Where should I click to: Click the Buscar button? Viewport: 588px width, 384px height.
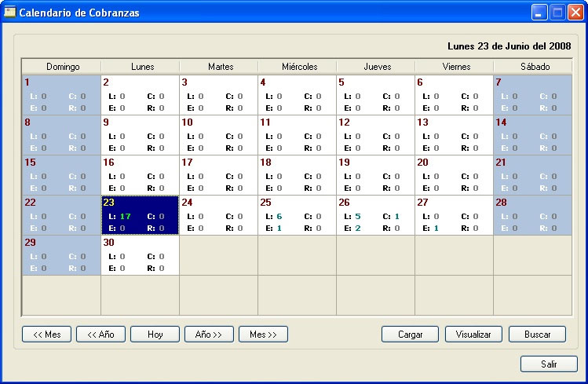point(537,335)
